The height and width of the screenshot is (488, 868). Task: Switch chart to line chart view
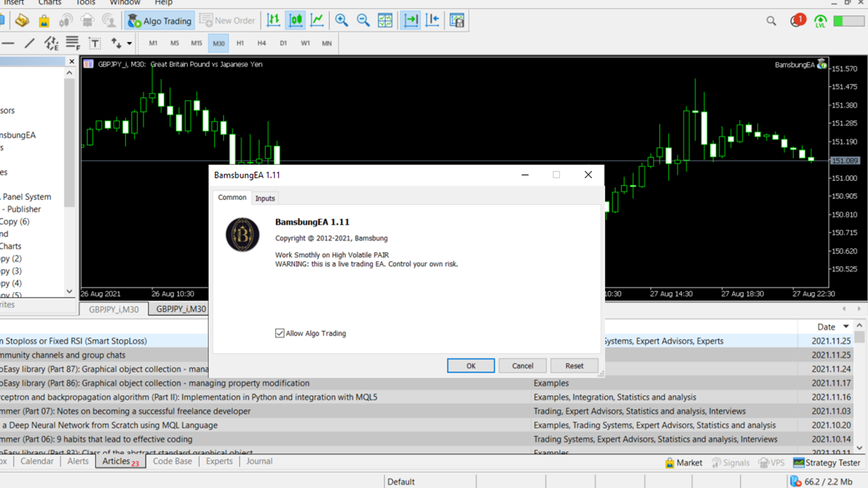pyautogui.click(x=317, y=21)
